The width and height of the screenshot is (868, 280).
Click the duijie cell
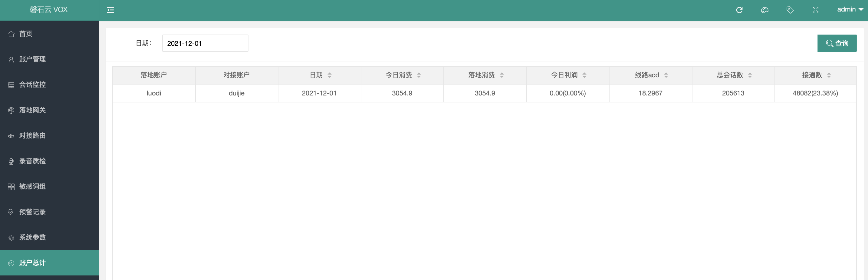(x=237, y=93)
